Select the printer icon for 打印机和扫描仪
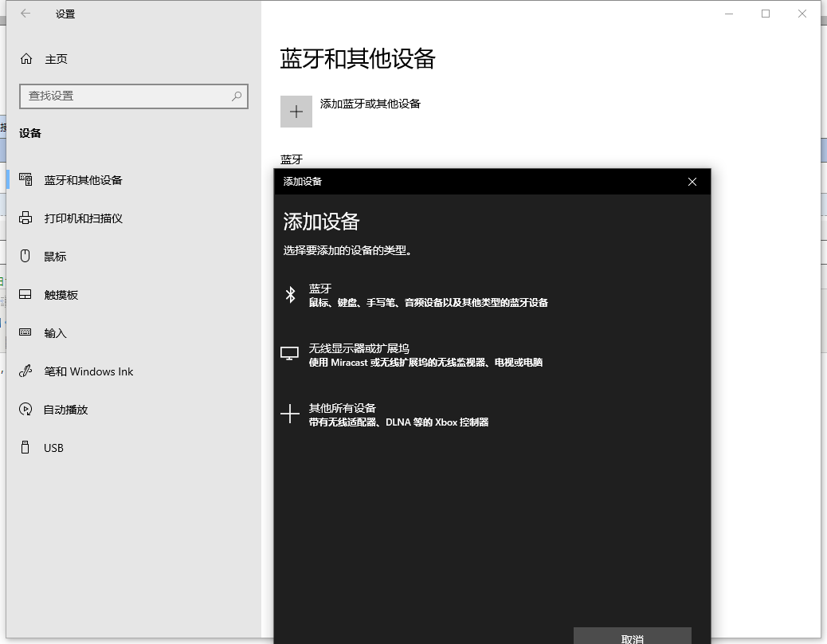The height and width of the screenshot is (644, 827). coord(25,218)
